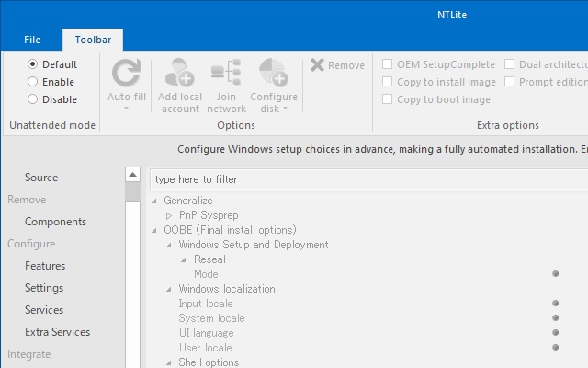
Task: Click the status dot beside System locale
Action: tap(555, 317)
